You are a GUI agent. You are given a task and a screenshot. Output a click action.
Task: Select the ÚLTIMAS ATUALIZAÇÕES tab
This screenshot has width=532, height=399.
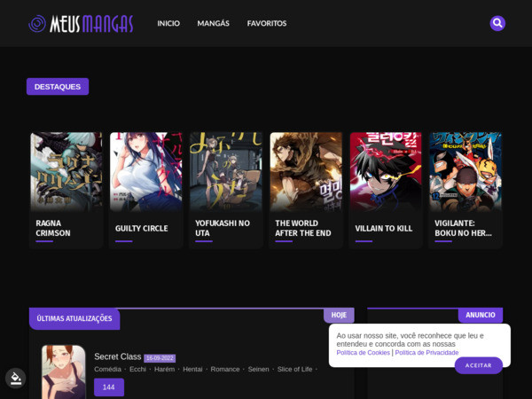tap(74, 318)
